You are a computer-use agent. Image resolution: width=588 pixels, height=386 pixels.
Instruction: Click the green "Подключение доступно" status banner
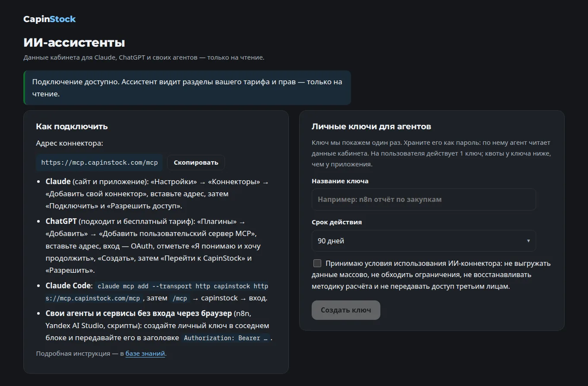[187, 88]
